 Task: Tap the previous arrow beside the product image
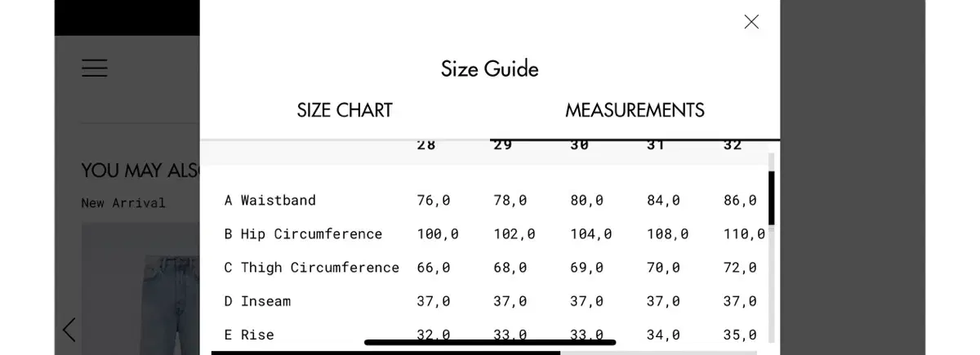tap(69, 330)
